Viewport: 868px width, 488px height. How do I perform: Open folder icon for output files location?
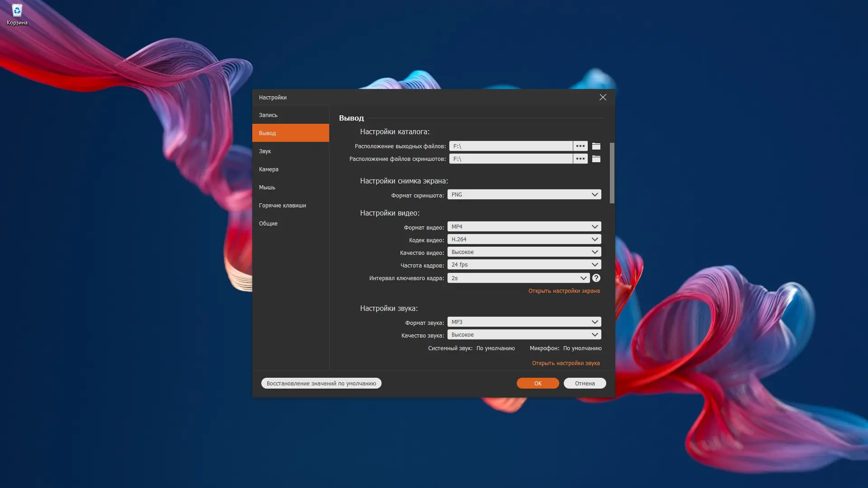click(596, 146)
